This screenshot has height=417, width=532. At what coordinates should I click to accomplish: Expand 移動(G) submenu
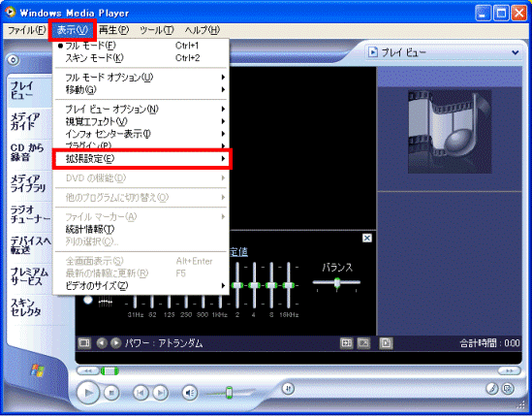click(141, 89)
